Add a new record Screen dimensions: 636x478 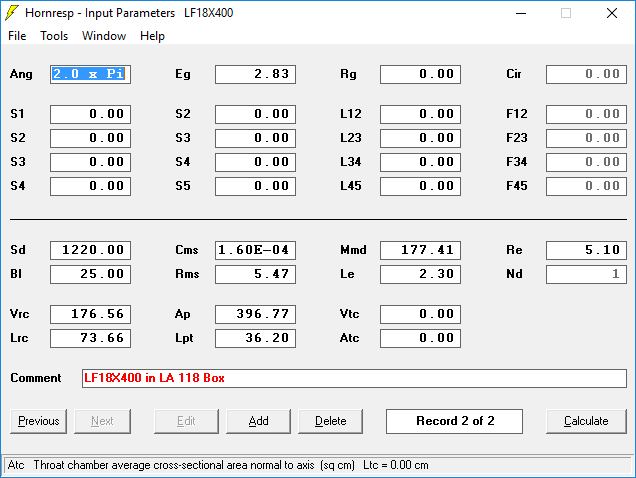(258, 421)
